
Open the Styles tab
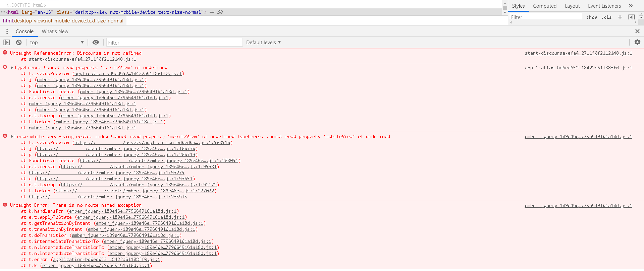518,6
